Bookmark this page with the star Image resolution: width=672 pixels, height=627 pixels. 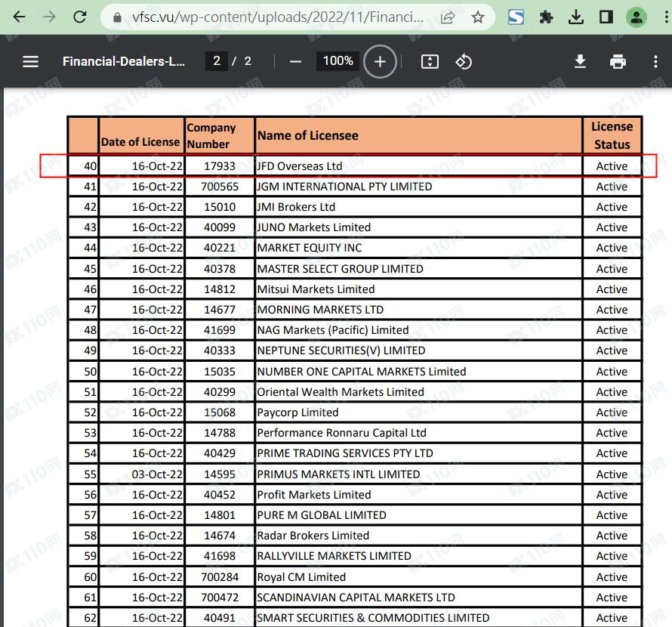pyautogui.click(x=477, y=17)
